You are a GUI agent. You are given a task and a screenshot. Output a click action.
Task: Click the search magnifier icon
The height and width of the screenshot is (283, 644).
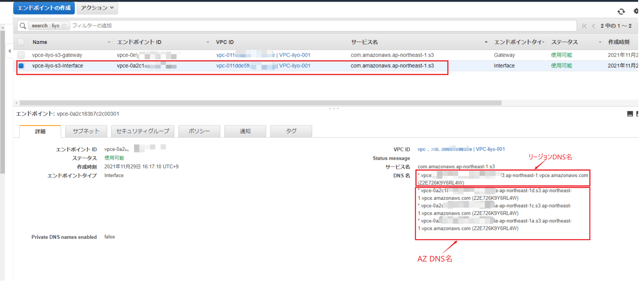coord(23,26)
